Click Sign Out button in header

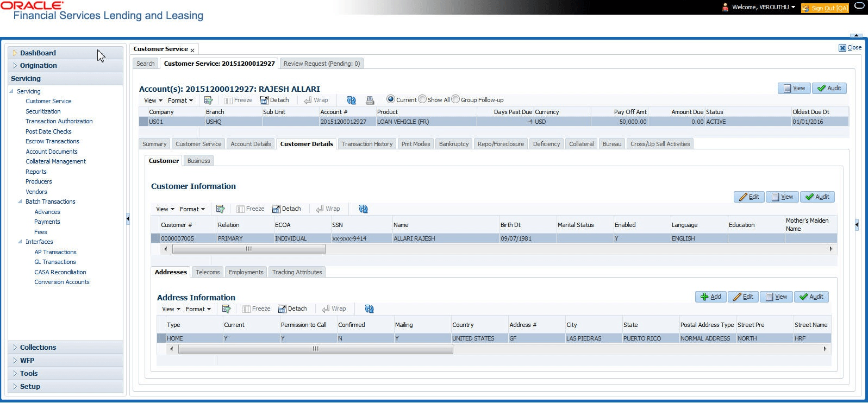pyautogui.click(x=825, y=8)
